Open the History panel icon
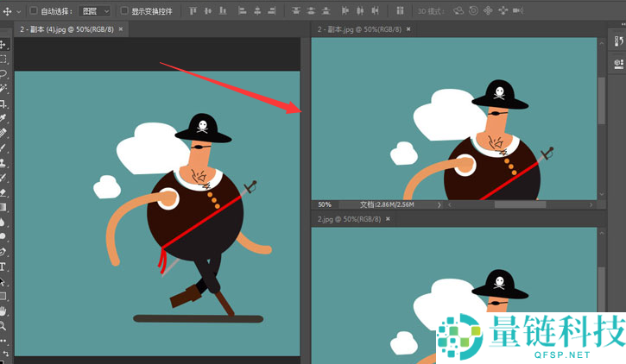The width and height of the screenshot is (626, 364). (618, 42)
